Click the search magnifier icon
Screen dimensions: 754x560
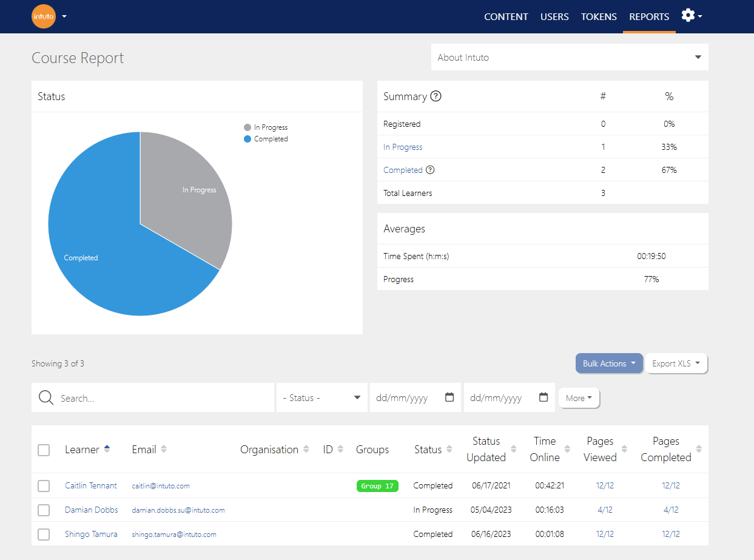pos(46,397)
